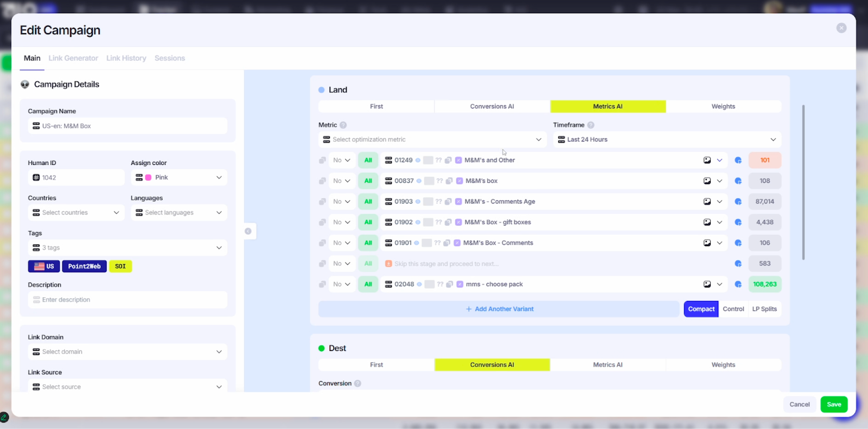Image resolution: width=868 pixels, height=429 pixels.
Task: Toggle the All filter on row 01249
Action: [x=368, y=161]
